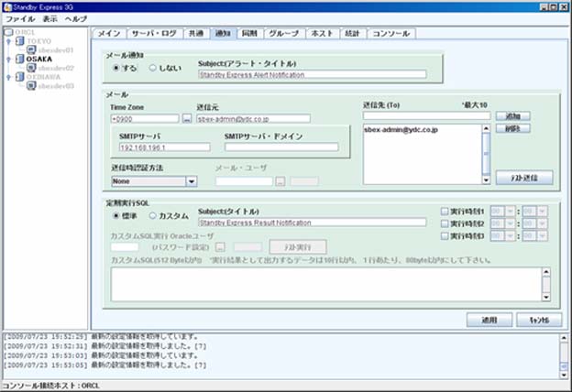This screenshot has width=572, height=392.
Task: Click the Time Zone browse button
Action: (187, 118)
